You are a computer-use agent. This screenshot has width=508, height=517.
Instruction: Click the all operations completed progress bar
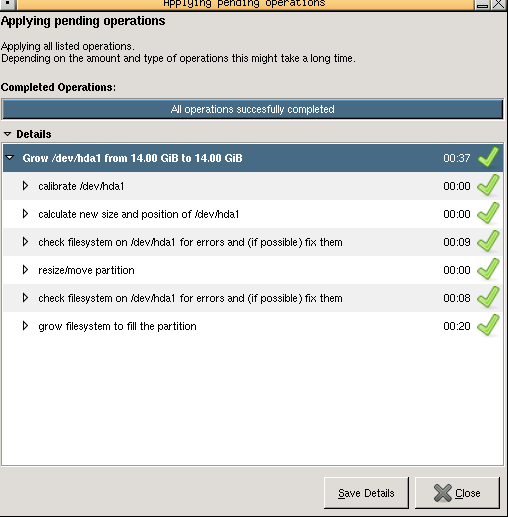[x=252, y=109]
